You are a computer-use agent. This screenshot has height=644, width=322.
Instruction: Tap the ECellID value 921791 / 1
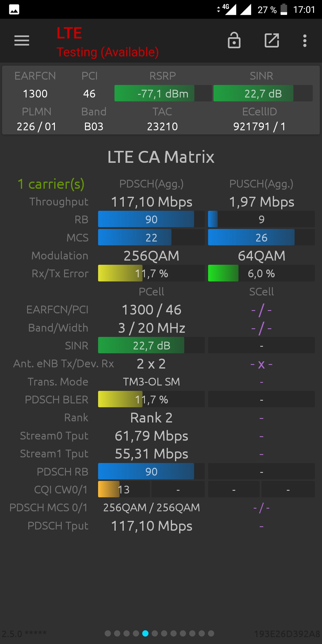(259, 126)
